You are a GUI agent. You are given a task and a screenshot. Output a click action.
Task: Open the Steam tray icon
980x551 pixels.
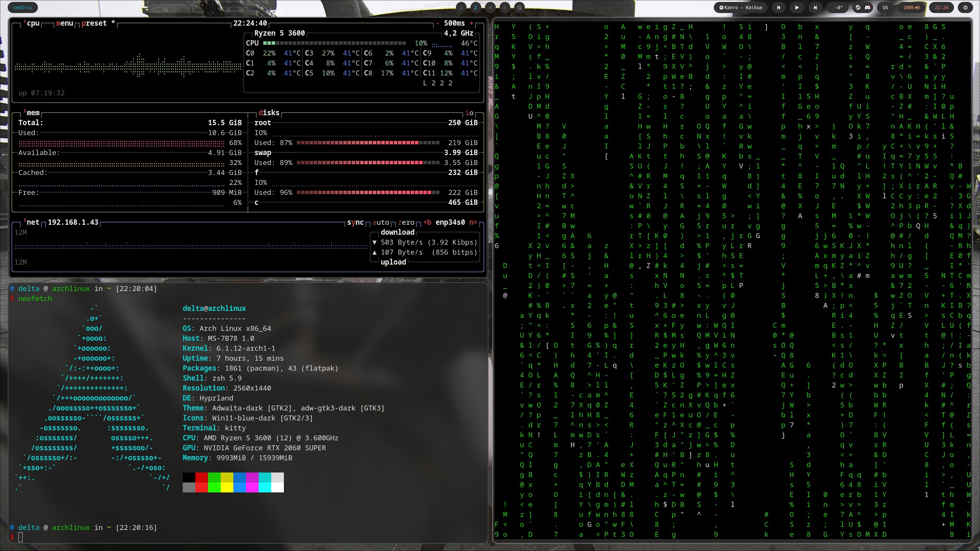[858, 7]
